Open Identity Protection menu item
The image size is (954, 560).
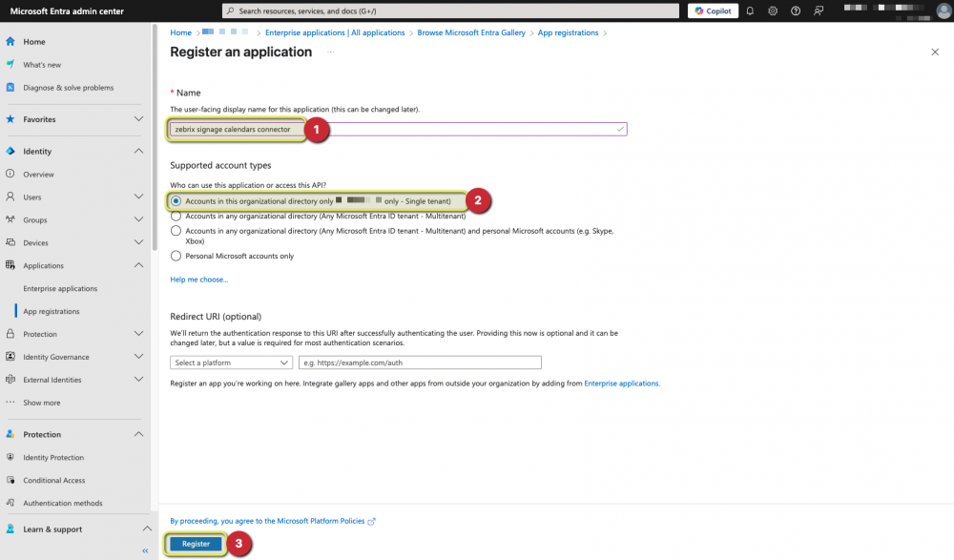click(53, 457)
